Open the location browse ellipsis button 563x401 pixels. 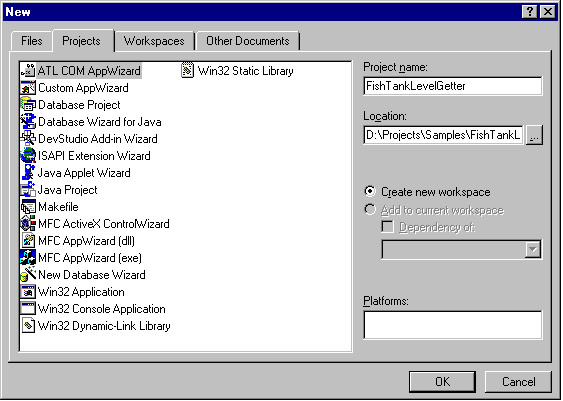coord(534,135)
